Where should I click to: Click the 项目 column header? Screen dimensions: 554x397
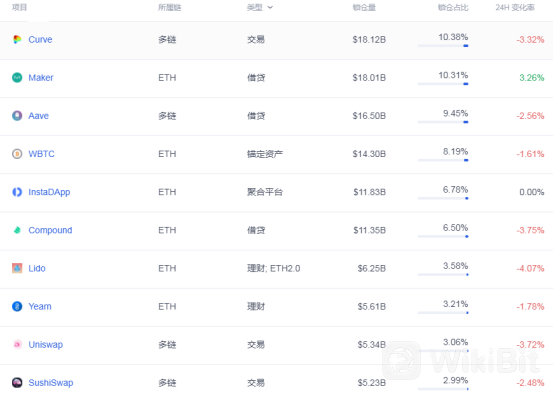(19, 7)
